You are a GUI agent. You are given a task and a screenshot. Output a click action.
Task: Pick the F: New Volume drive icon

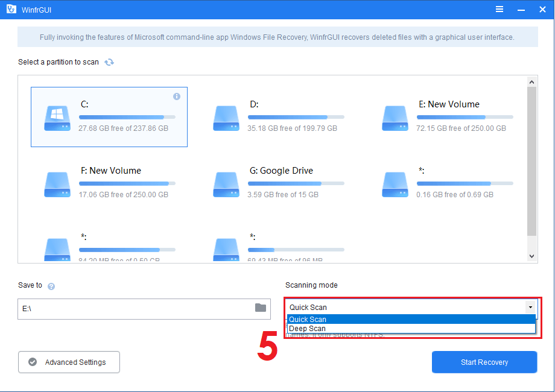coord(57,184)
